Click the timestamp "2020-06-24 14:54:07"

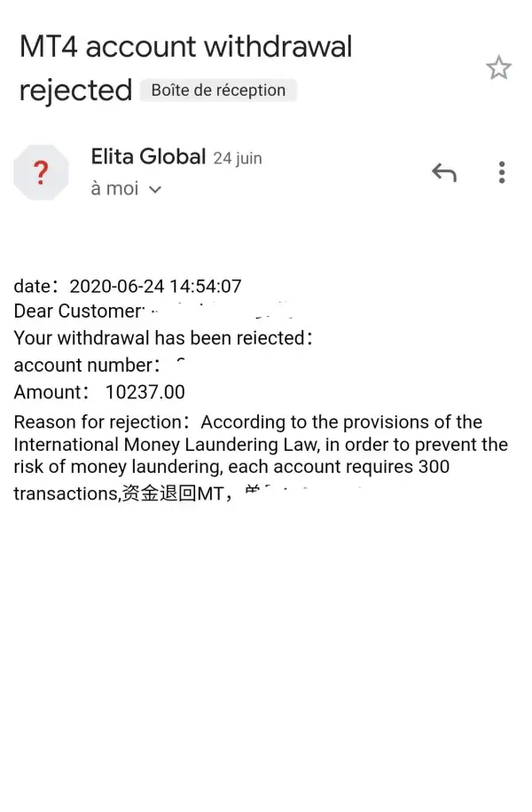(155, 286)
